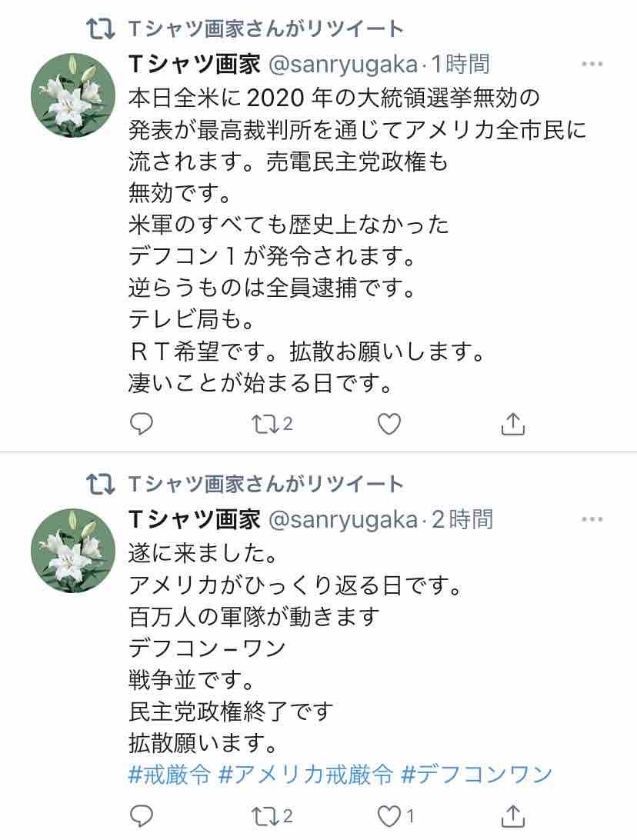The image size is (637, 840).
Task: Open lily avatar of the first tweet
Action: 73,95
